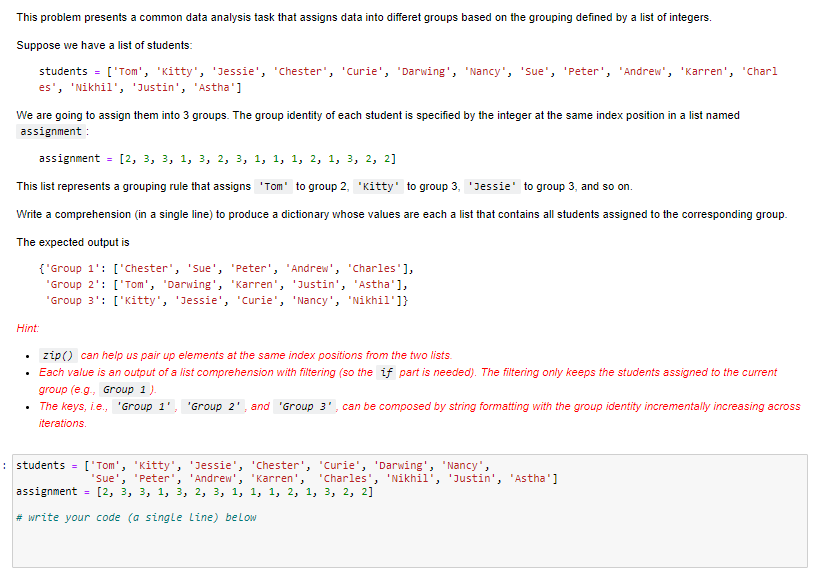Click the 'We are going to assign them' sentence
This screenshot has height=582, width=821.
click(x=378, y=123)
